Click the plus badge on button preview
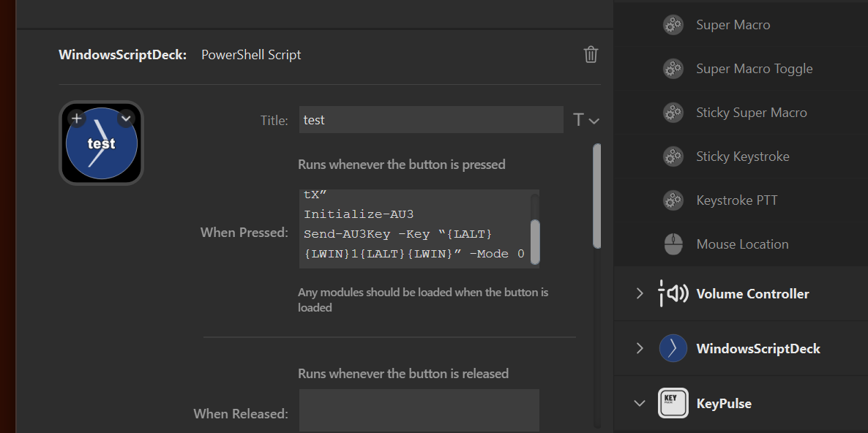The width and height of the screenshot is (868, 433). point(77,118)
